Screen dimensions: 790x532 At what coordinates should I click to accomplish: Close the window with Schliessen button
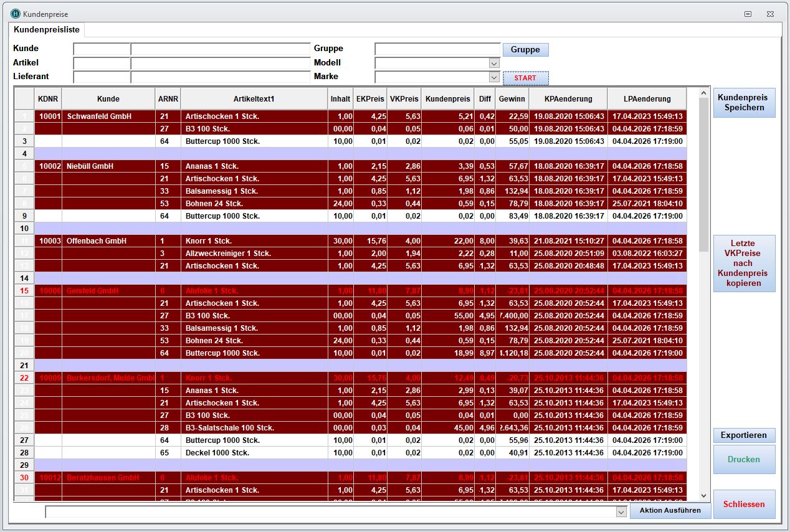coord(744,504)
